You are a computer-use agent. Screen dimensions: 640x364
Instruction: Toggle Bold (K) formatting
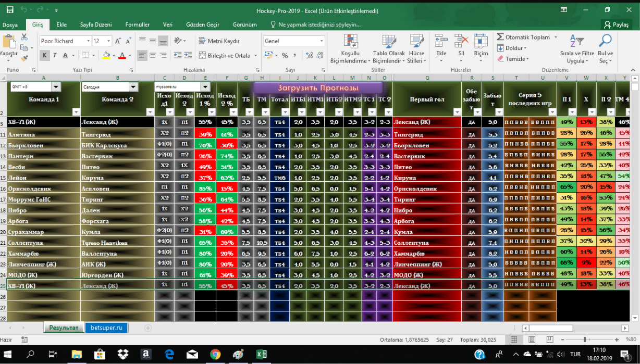[45, 55]
